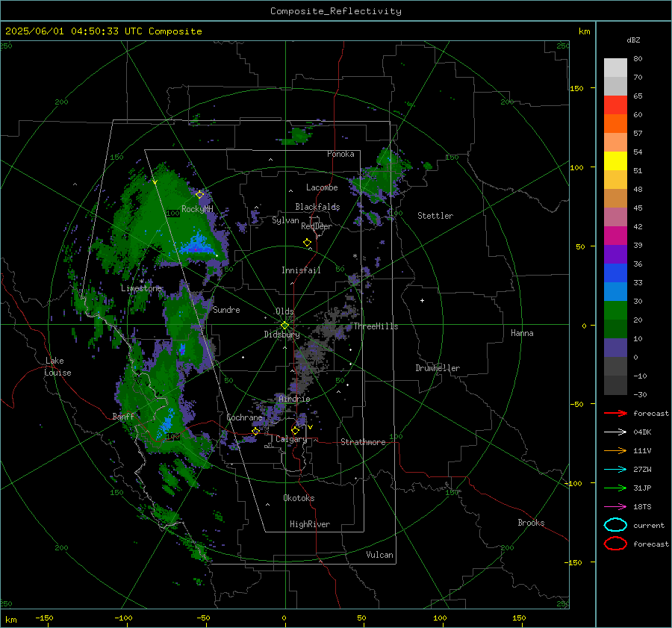The width and height of the screenshot is (672, 628).
Task: Select the bright yellow swatch between 54 and 51
Action: pyautogui.click(x=615, y=161)
